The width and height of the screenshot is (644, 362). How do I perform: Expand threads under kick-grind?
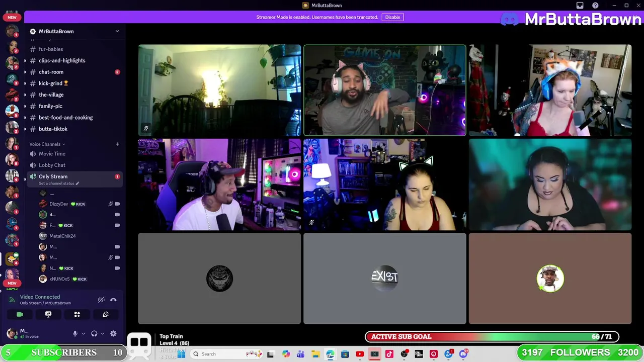[x=25, y=83]
